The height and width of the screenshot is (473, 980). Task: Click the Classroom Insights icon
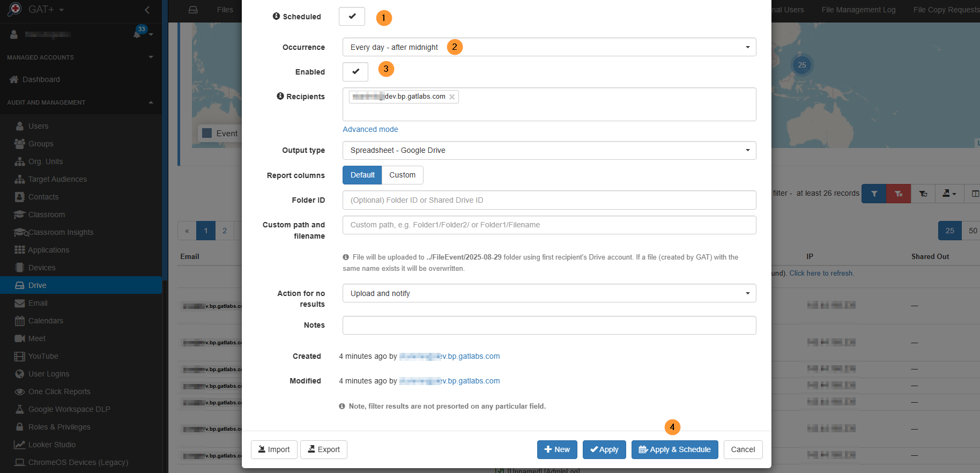pyautogui.click(x=20, y=232)
